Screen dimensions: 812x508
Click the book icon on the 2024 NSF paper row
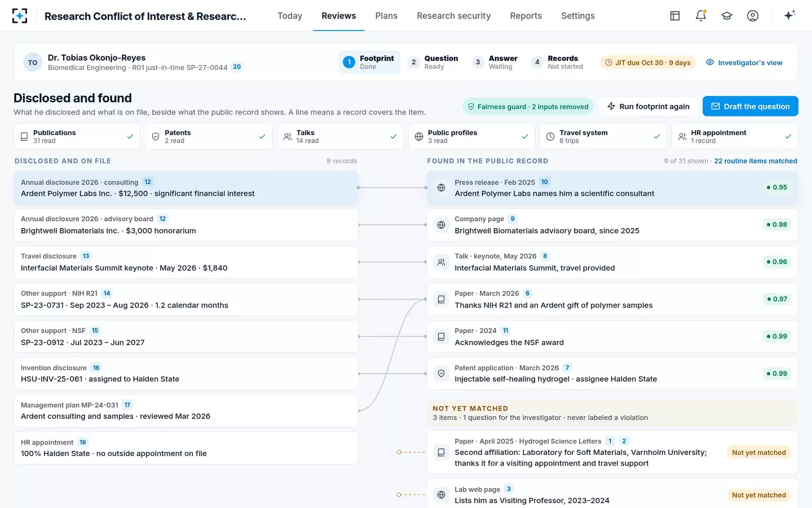pos(442,336)
